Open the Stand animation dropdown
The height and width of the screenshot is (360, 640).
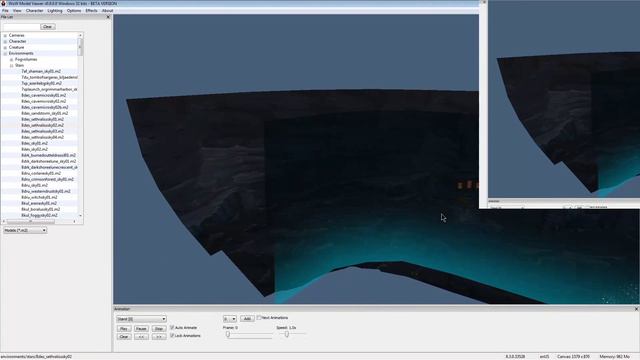tap(141, 319)
